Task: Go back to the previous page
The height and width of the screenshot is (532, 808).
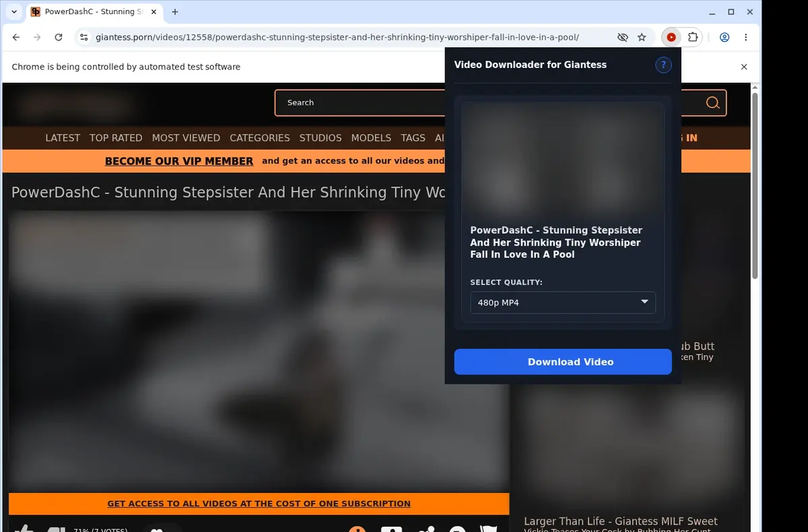Action: [16, 38]
